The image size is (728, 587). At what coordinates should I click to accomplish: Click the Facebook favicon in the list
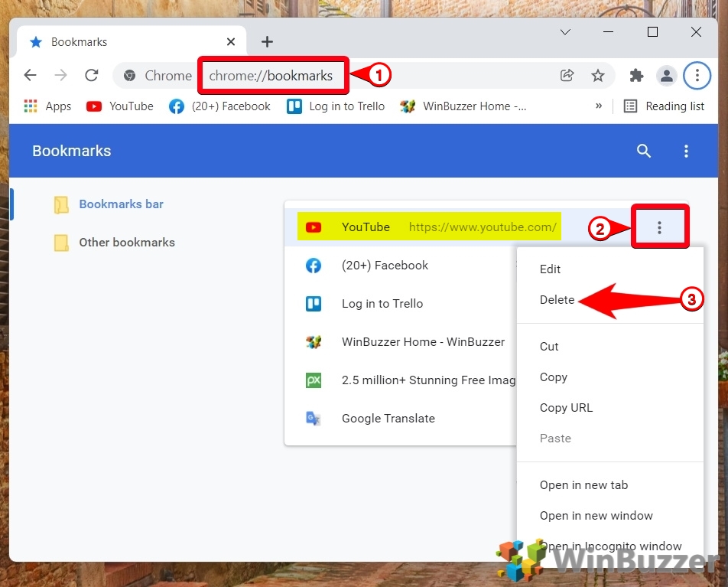314,266
